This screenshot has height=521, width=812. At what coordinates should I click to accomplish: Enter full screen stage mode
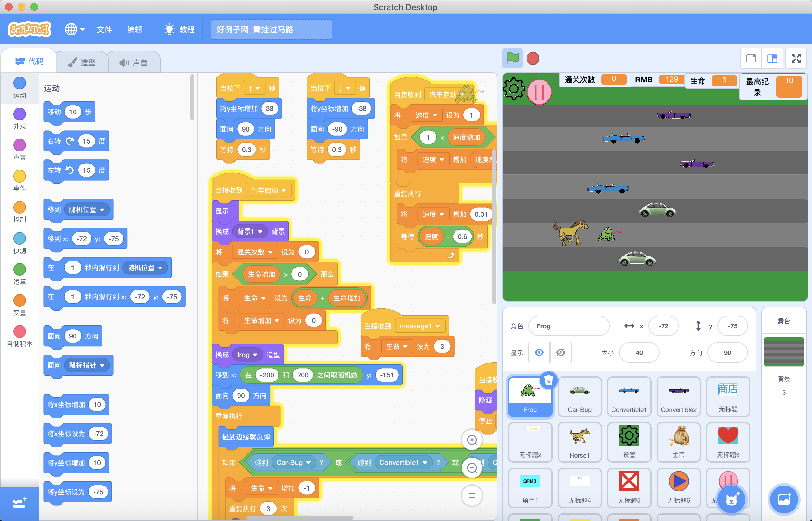coord(796,59)
